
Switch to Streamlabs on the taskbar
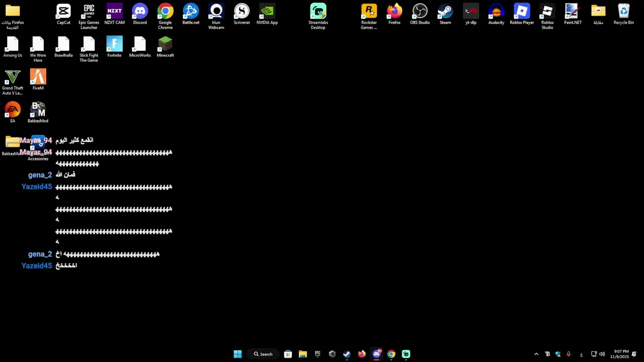(406, 354)
